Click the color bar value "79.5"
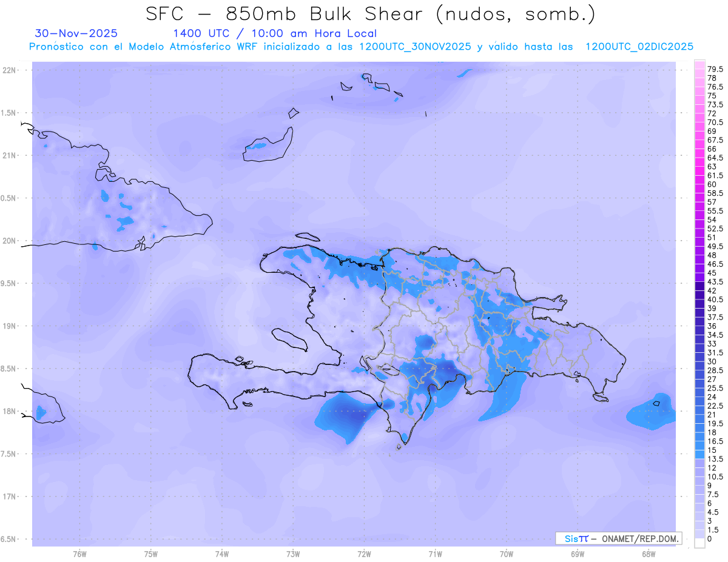 (715, 70)
